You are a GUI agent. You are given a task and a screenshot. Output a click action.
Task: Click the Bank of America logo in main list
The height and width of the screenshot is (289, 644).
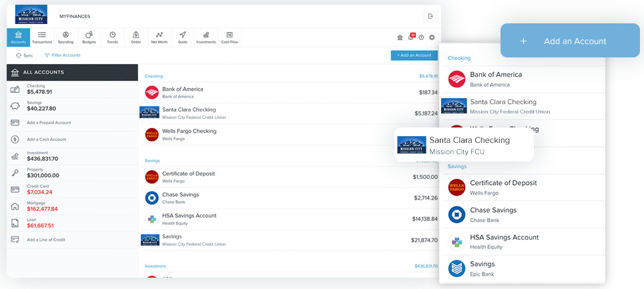151,92
